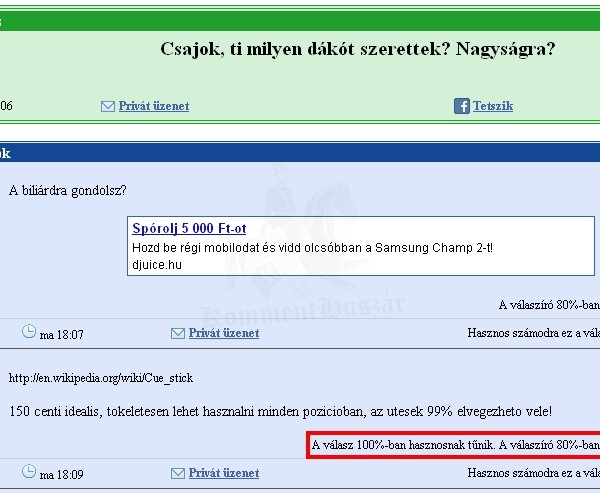The height and width of the screenshot is (493, 600).
Task: Click the envelope icon in the 18:09 answer footer
Action: 178,473
